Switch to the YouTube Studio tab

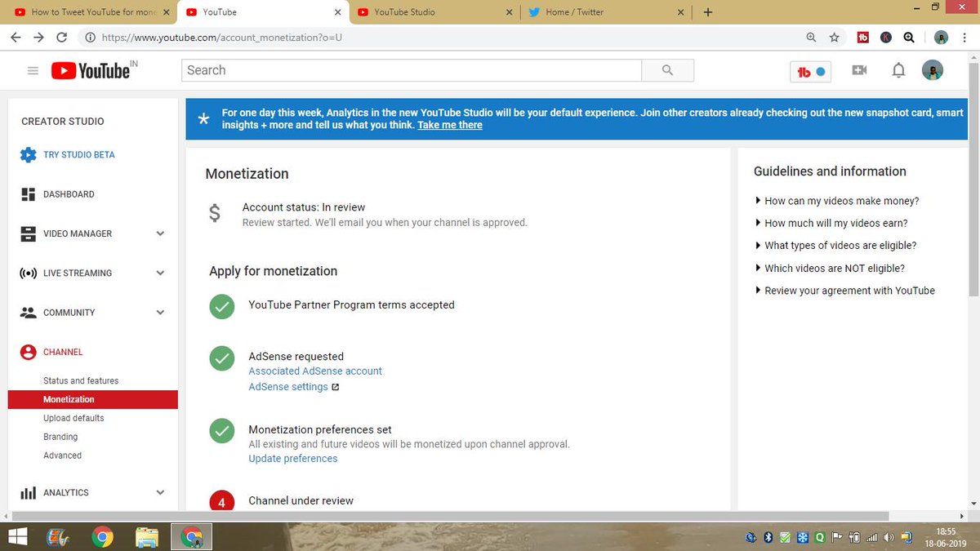pyautogui.click(x=433, y=12)
